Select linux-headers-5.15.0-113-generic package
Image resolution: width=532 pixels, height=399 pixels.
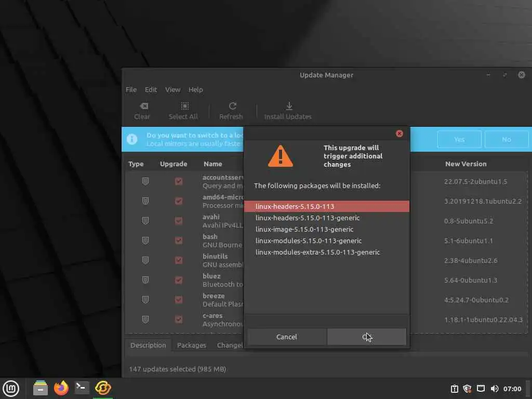click(x=326, y=218)
